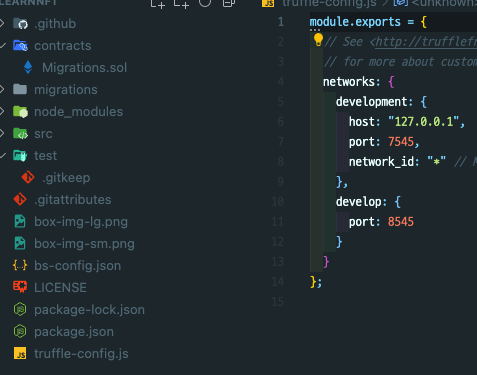The width and height of the screenshot is (477, 375).
Task: Open box-img-lg.png in the explorer
Action: tap(81, 222)
